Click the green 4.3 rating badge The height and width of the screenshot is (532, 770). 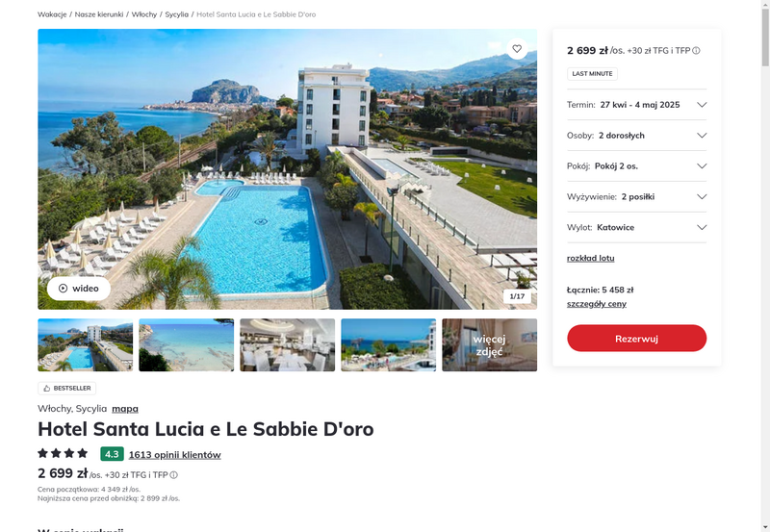[112, 454]
